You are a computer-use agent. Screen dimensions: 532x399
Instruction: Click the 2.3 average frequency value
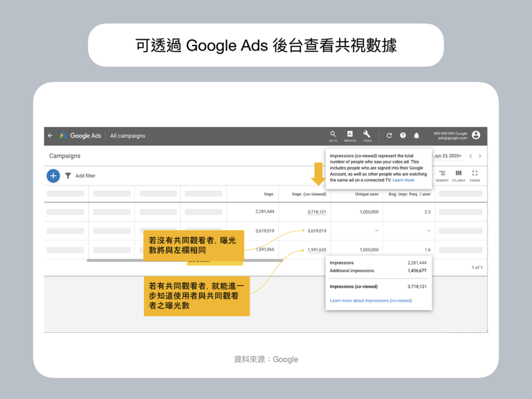pyautogui.click(x=428, y=212)
